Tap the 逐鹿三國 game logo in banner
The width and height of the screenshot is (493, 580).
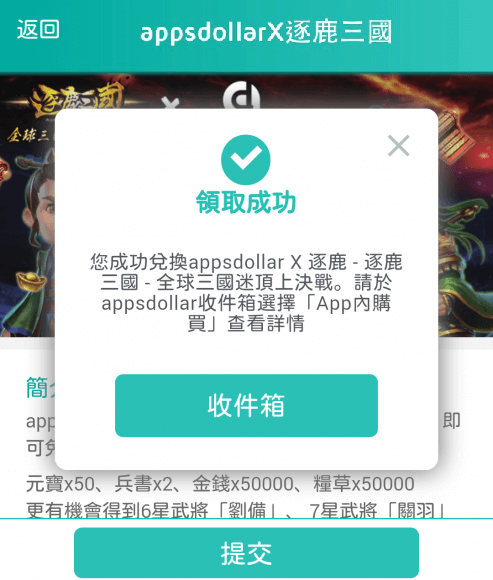point(76,100)
